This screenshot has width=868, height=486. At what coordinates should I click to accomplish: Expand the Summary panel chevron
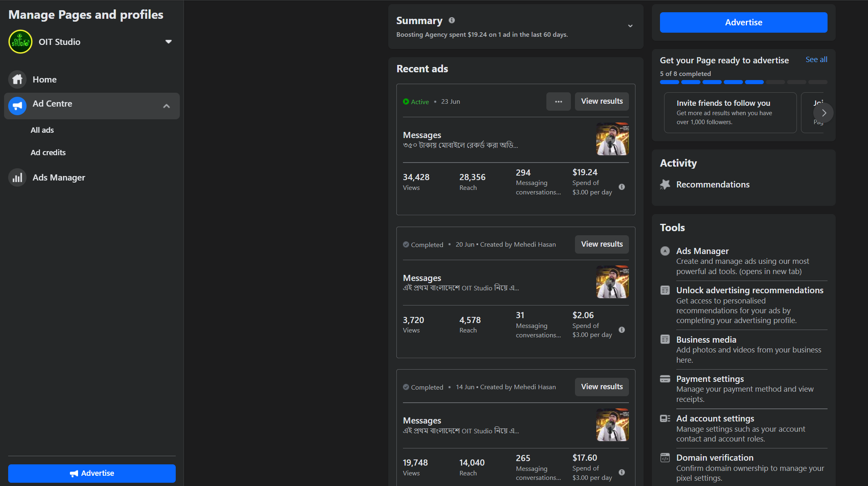630,26
